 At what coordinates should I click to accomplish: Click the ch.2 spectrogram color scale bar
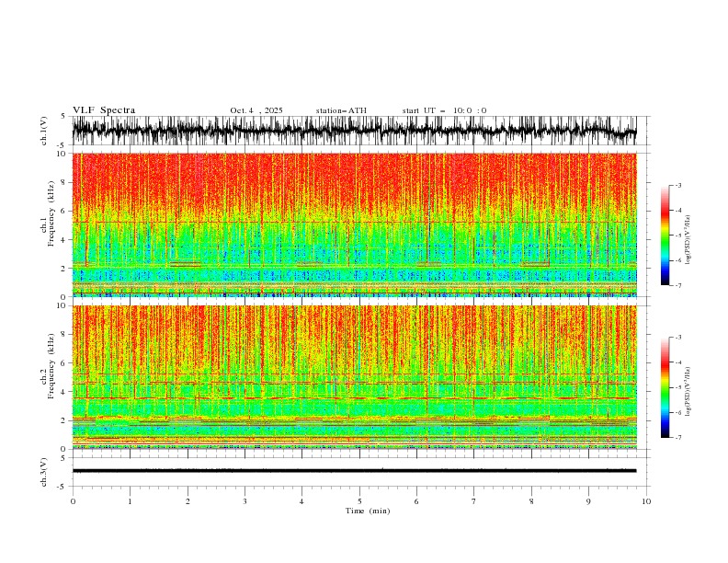(x=665, y=387)
